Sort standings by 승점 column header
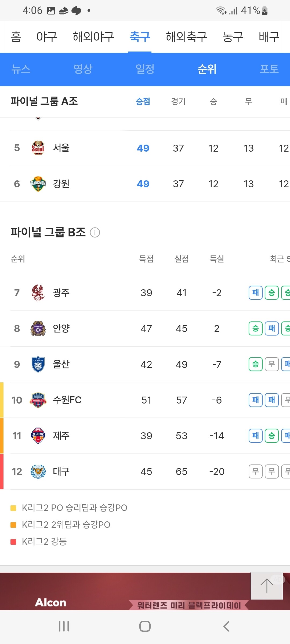 click(x=143, y=101)
